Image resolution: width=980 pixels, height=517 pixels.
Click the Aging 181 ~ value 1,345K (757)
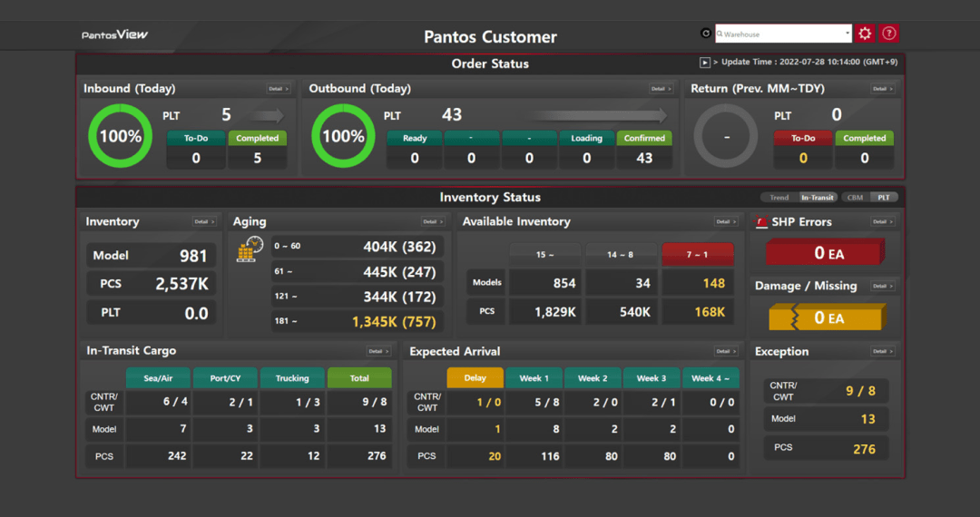(x=394, y=322)
